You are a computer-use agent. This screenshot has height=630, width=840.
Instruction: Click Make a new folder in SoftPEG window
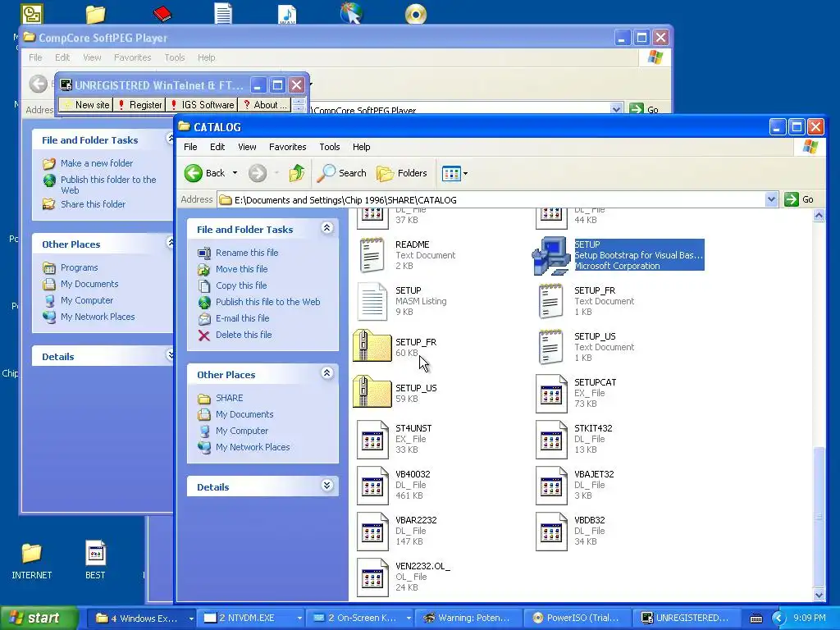(97, 163)
